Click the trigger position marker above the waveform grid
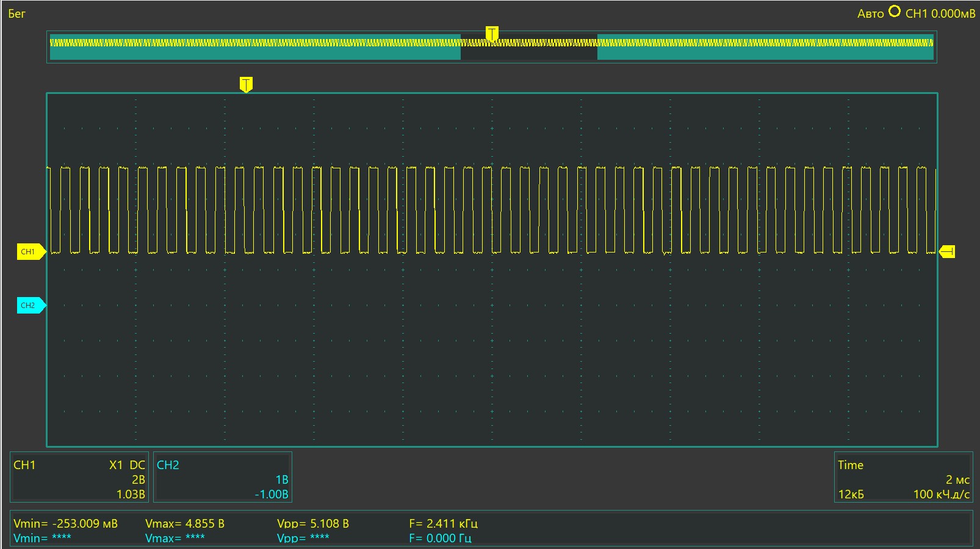This screenshot has width=980, height=549. click(246, 85)
